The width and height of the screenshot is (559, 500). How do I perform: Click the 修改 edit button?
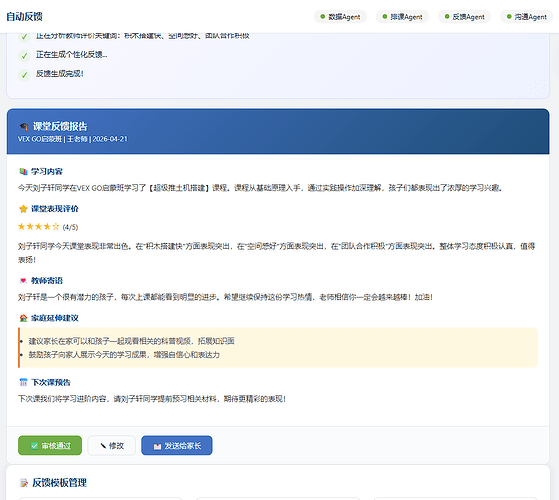click(x=112, y=445)
